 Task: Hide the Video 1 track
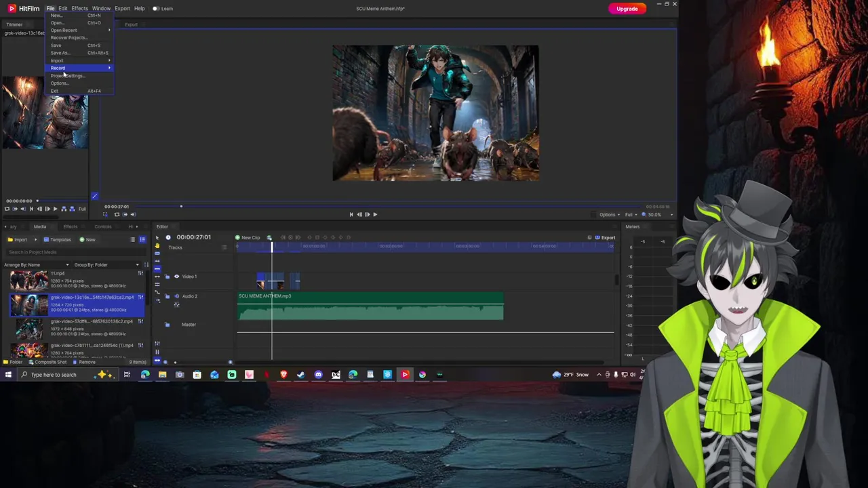point(176,277)
